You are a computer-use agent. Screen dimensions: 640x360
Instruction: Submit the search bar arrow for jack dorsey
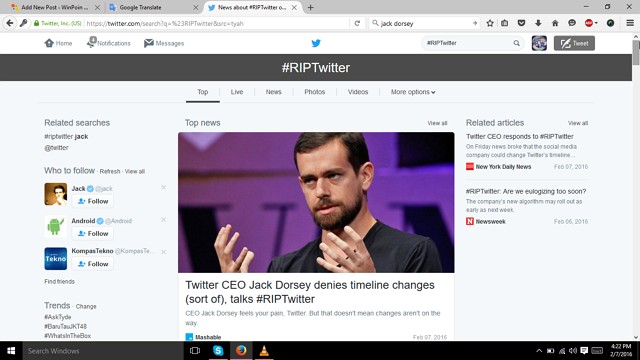coord(475,23)
